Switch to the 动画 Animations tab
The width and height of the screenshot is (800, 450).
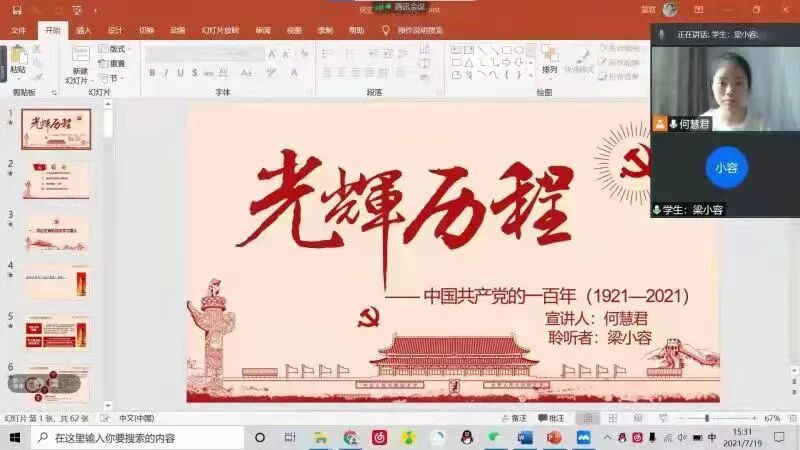pos(178,31)
